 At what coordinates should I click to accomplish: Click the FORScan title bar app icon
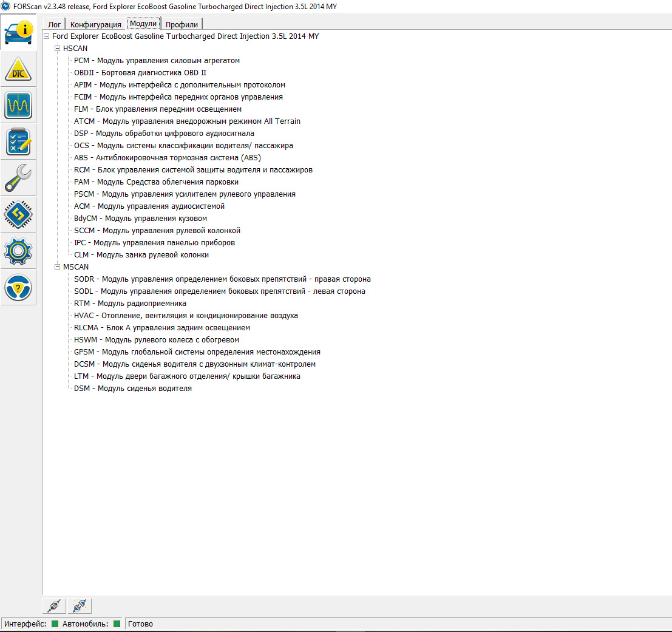pos(5,7)
